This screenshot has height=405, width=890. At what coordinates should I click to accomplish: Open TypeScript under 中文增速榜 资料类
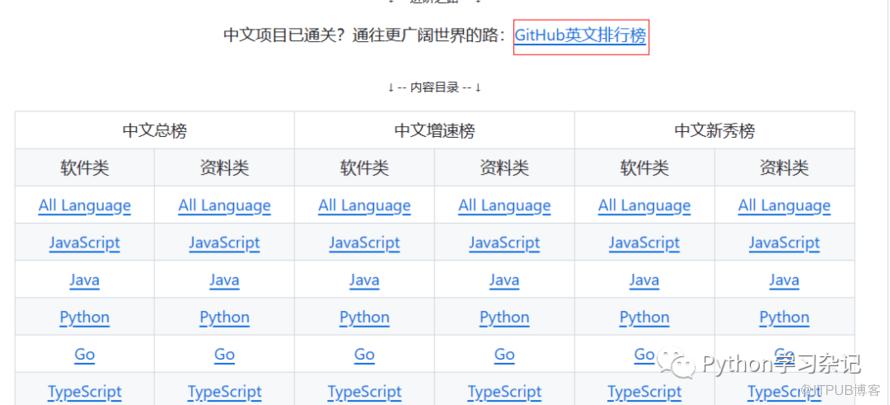(x=504, y=392)
